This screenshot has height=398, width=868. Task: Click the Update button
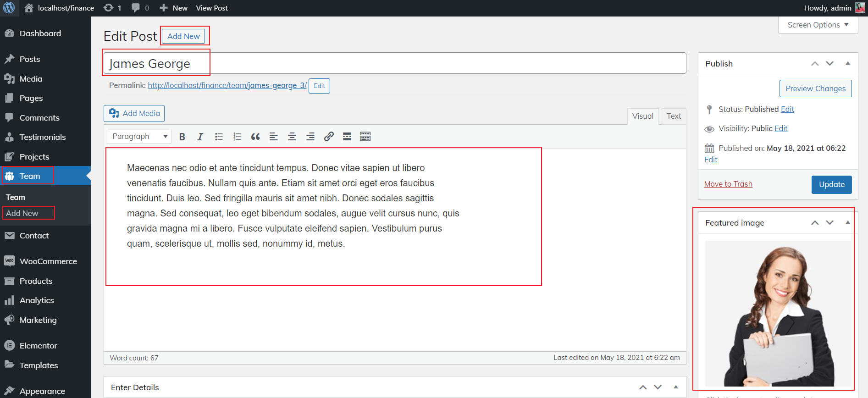831,184
